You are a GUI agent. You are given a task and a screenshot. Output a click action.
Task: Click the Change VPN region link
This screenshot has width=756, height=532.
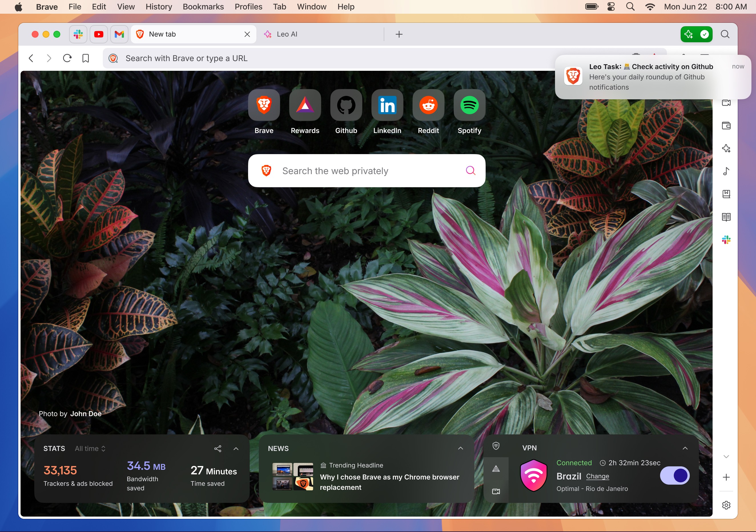click(x=597, y=476)
